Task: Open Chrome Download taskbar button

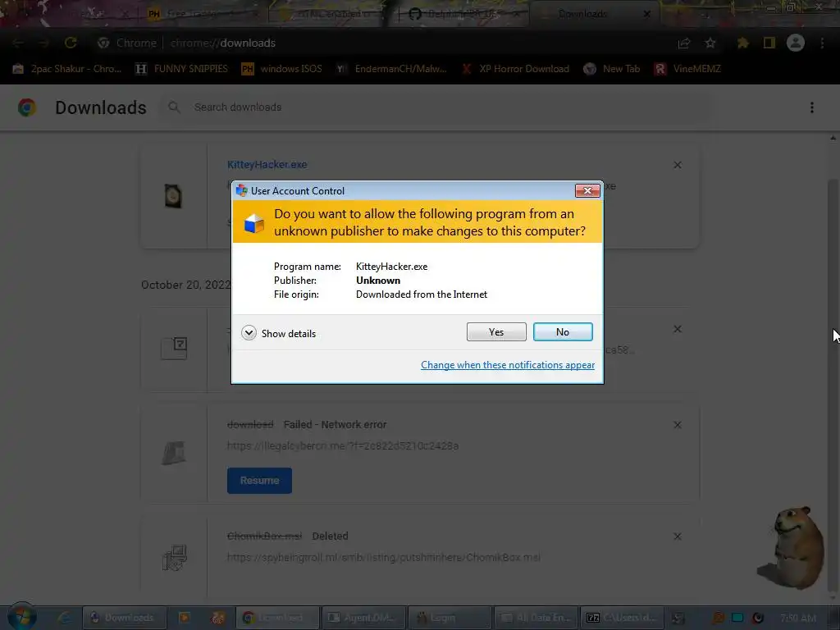Action: (278, 618)
